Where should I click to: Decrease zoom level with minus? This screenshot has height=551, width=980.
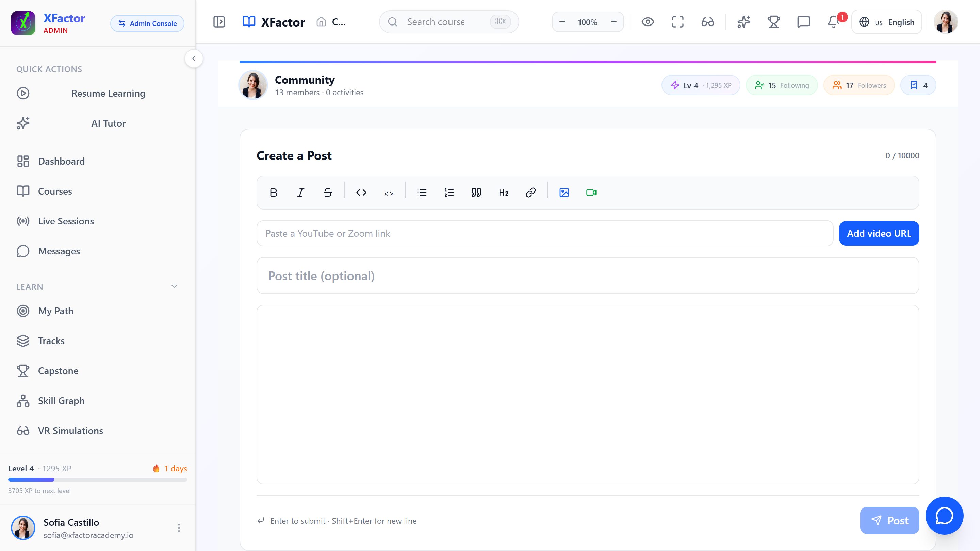[x=562, y=22]
